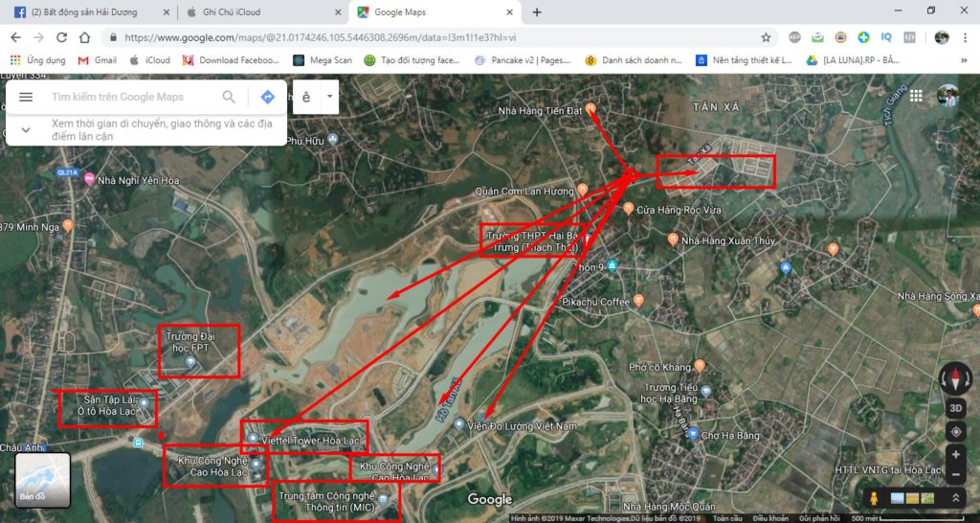Pick up the Pegman Street View icon
The height and width of the screenshot is (523, 980).
872,498
